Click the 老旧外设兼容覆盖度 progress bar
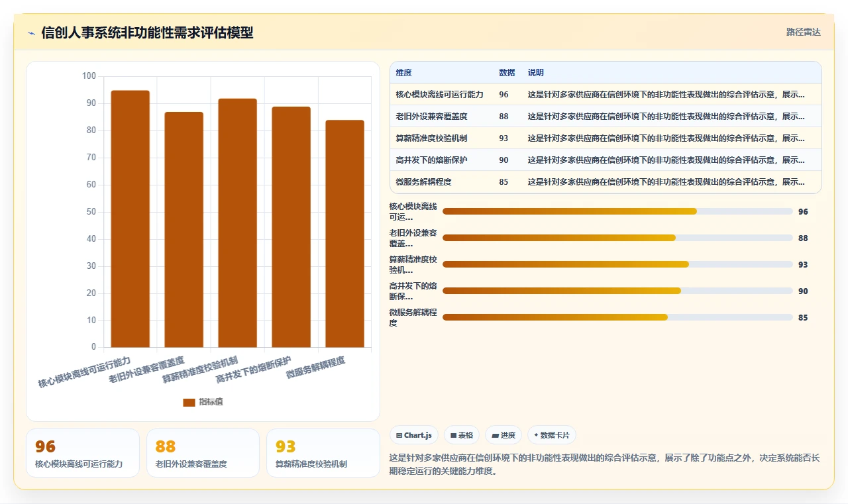 click(x=617, y=238)
